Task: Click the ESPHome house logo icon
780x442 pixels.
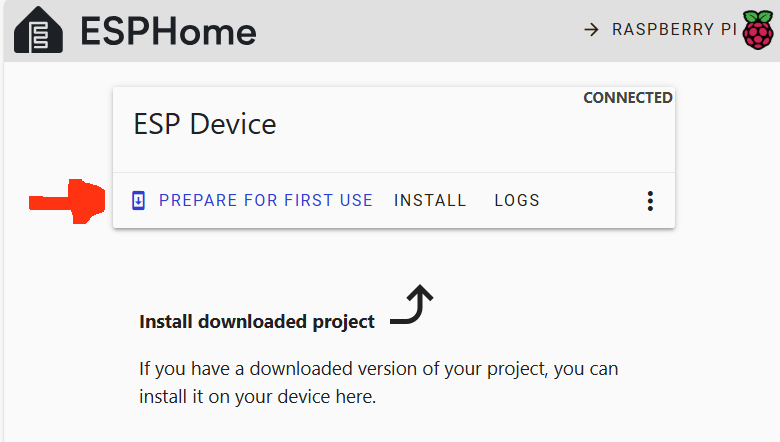Action: (38, 30)
